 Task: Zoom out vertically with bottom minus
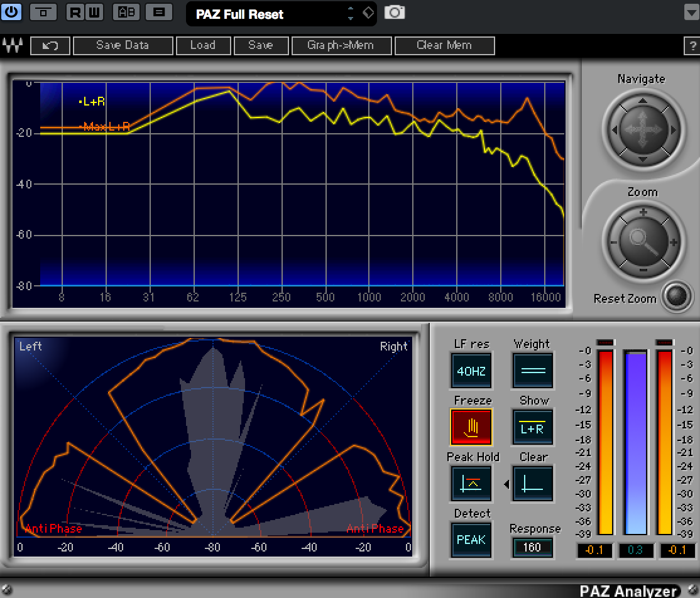tap(643, 271)
